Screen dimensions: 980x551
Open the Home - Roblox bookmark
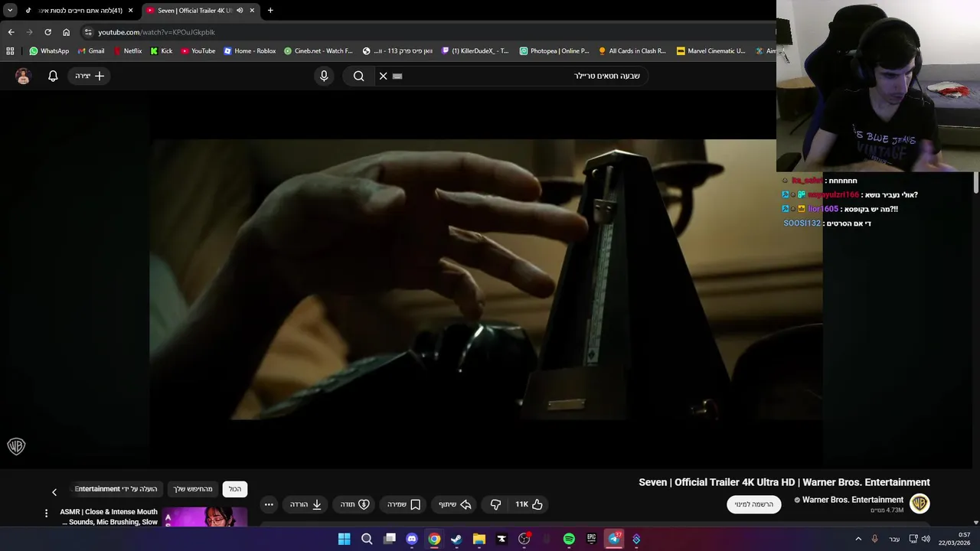click(250, 51)
